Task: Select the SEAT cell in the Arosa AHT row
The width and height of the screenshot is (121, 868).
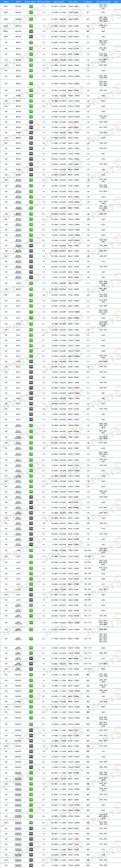Action: [6, 12]
